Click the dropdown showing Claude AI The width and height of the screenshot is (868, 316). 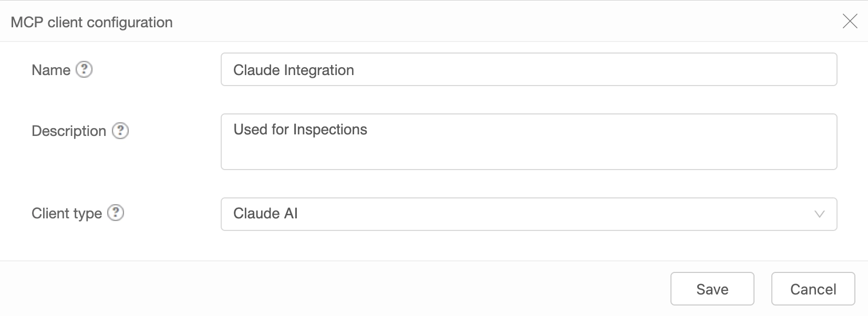[x=528, y=214]
